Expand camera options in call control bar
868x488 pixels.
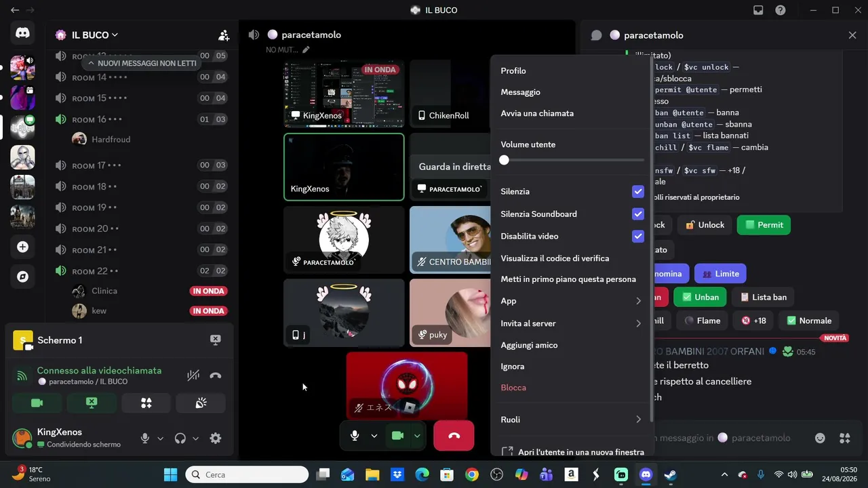[x=417, y=436]
